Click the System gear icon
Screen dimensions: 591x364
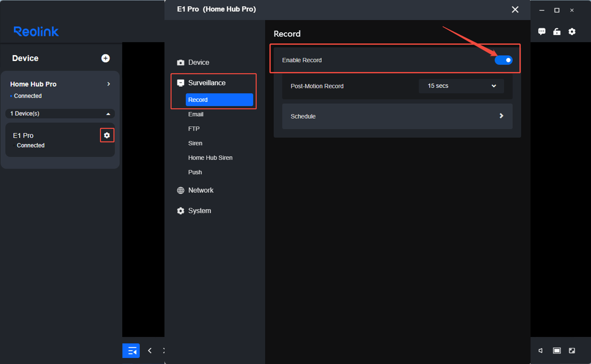point(181,211)
